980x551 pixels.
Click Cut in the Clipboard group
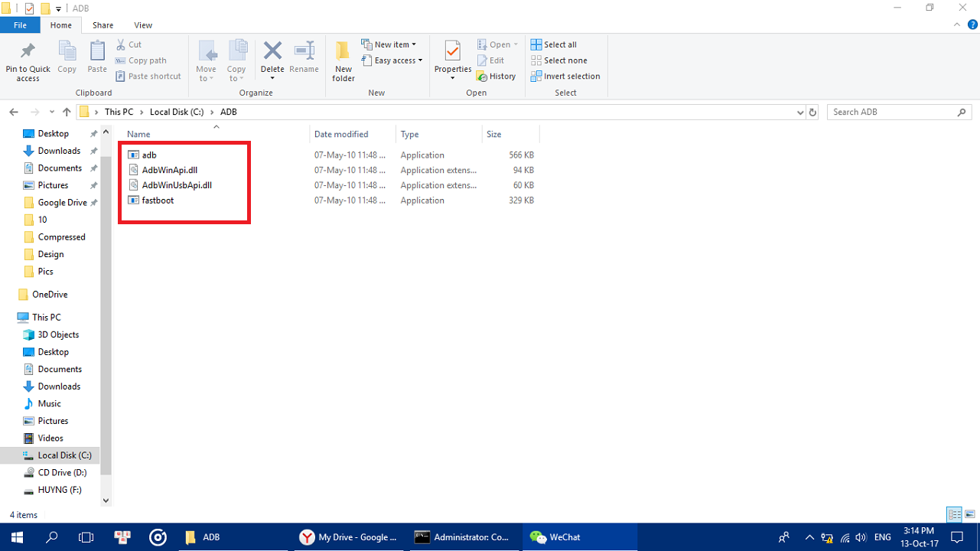pyautogui.click(x=129, y=44)
